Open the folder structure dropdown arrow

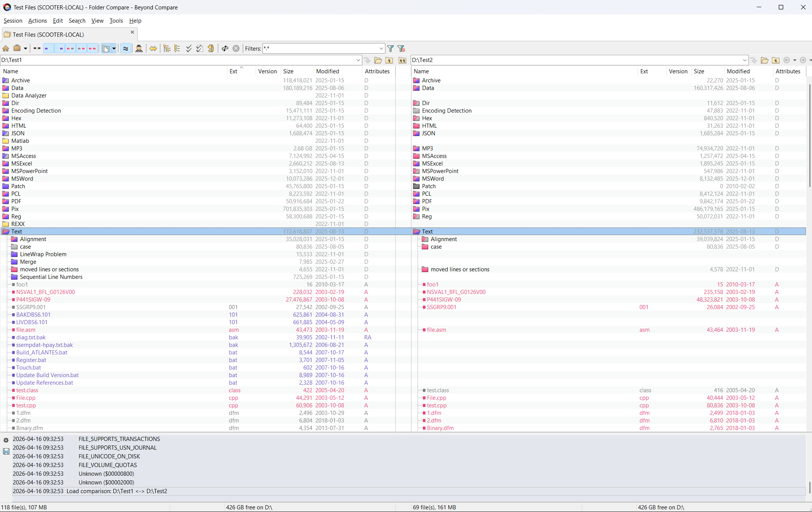click(114, 48)
